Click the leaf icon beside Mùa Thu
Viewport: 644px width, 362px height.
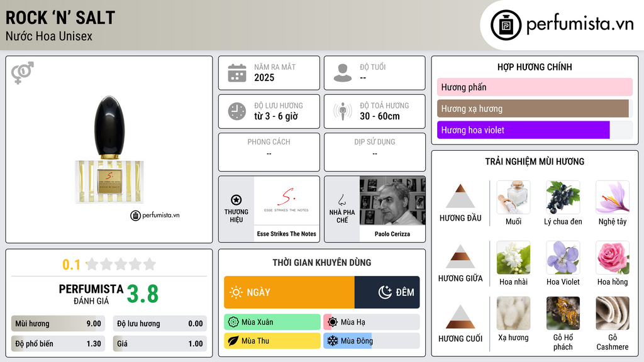[x=233, y=341]
